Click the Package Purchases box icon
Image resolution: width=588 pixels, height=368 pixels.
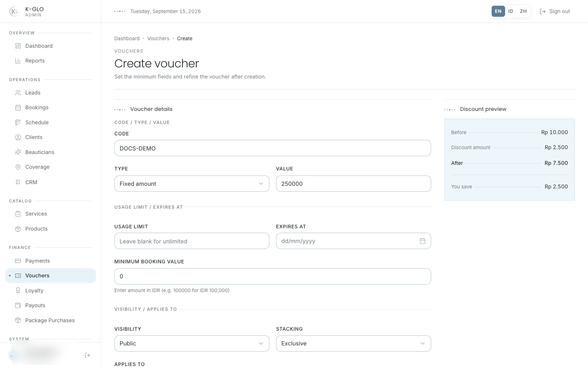point(18,320)
